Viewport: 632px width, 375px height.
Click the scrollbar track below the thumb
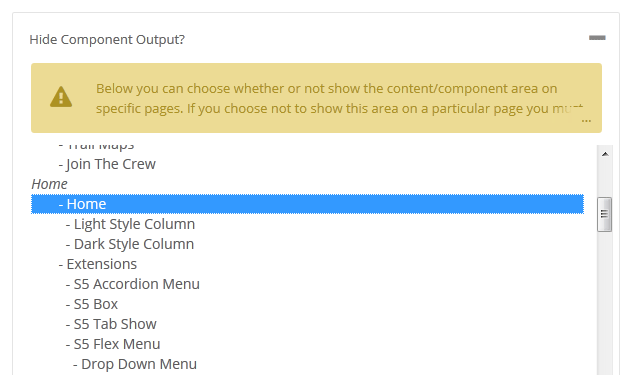pos(605,302)
